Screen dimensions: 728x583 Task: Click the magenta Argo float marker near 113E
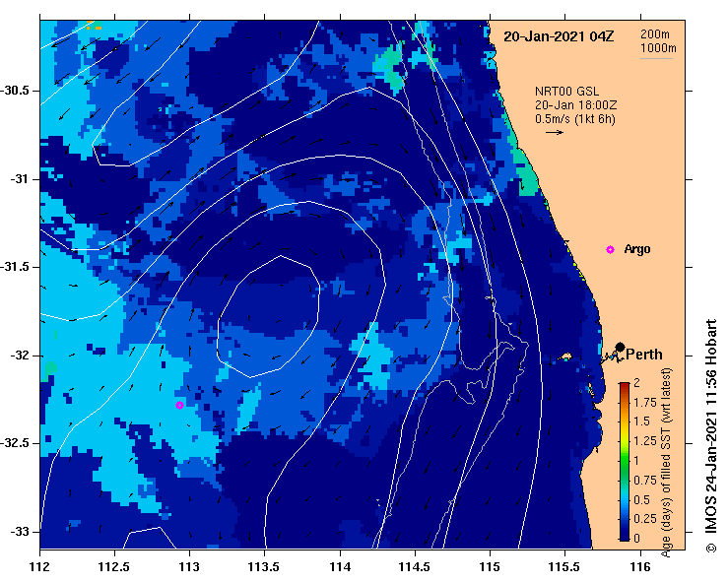(179, 405)
